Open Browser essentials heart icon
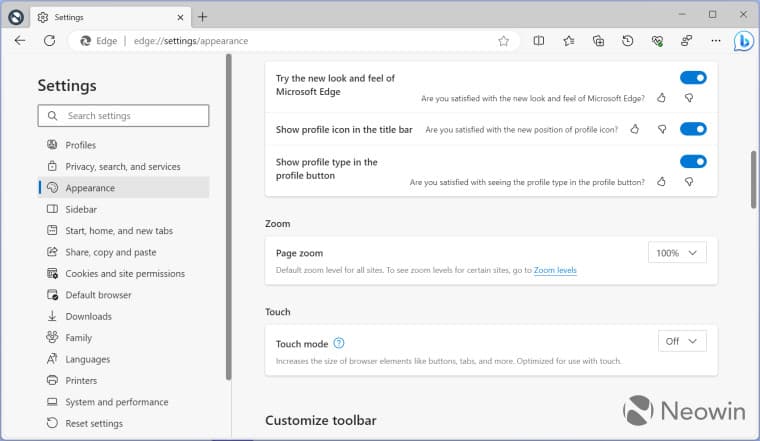760x441 pixels. pyautogui.click(x=657, y=41)
